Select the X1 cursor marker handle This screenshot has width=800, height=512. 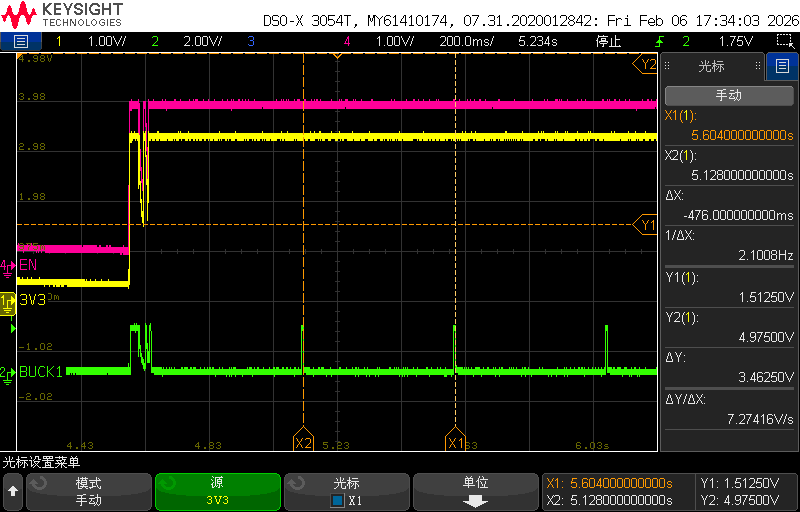coord(455,442)
